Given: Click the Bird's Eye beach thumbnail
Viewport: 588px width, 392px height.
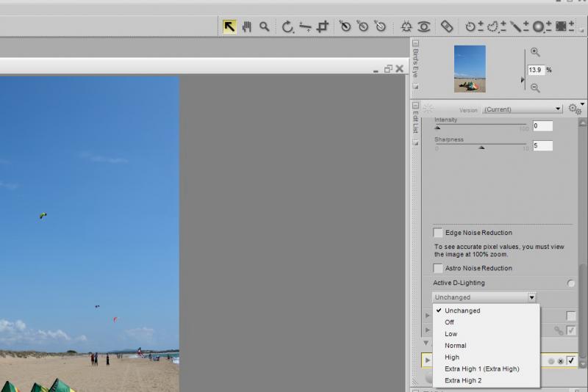Looking at the screenshot, I should pos(470,69).
